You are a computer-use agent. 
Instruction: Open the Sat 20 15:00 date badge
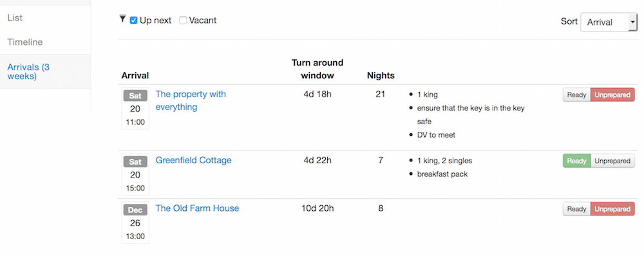[x=135, y=174]
